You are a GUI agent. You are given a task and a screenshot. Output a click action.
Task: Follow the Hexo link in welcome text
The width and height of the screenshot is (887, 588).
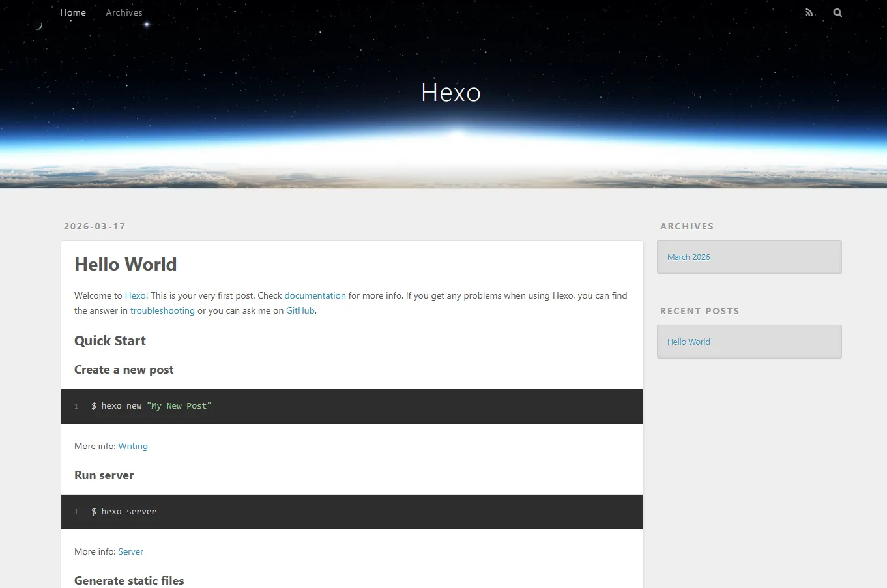point(136,295)
